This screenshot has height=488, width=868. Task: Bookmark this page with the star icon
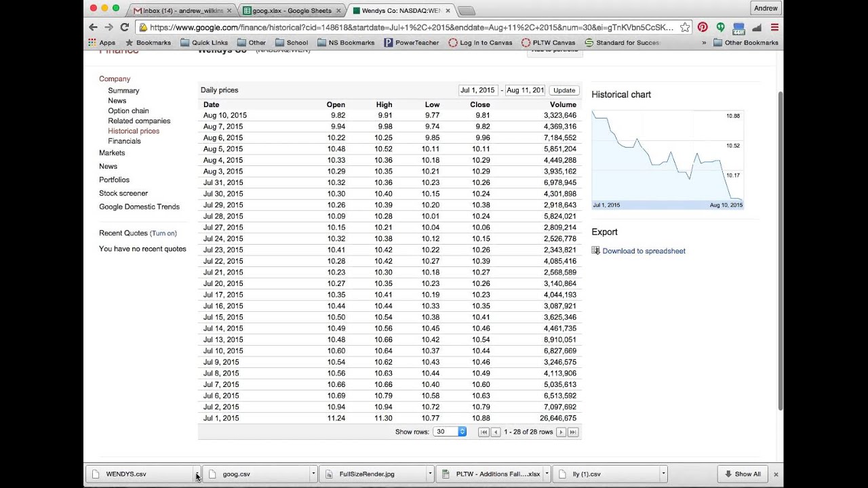pos(685,27)
